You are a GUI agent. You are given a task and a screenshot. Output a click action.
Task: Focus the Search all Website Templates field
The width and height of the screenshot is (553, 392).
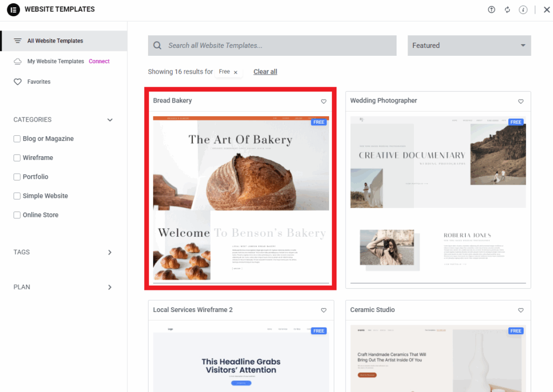279,46
